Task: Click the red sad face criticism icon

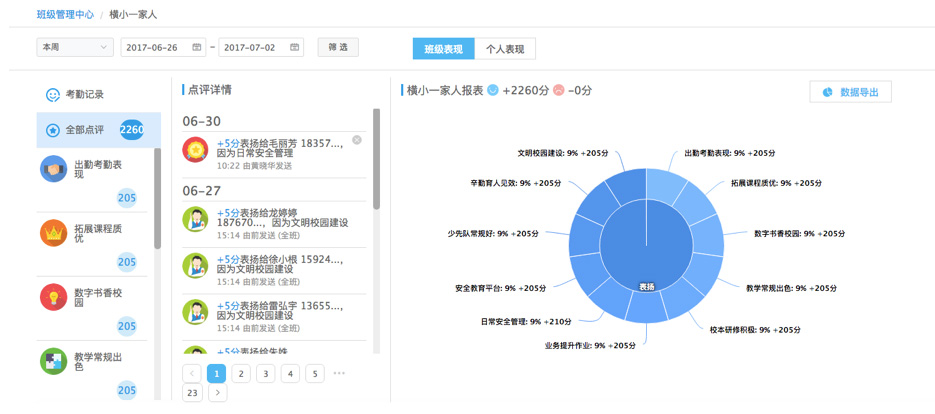Action: [558, 90]
